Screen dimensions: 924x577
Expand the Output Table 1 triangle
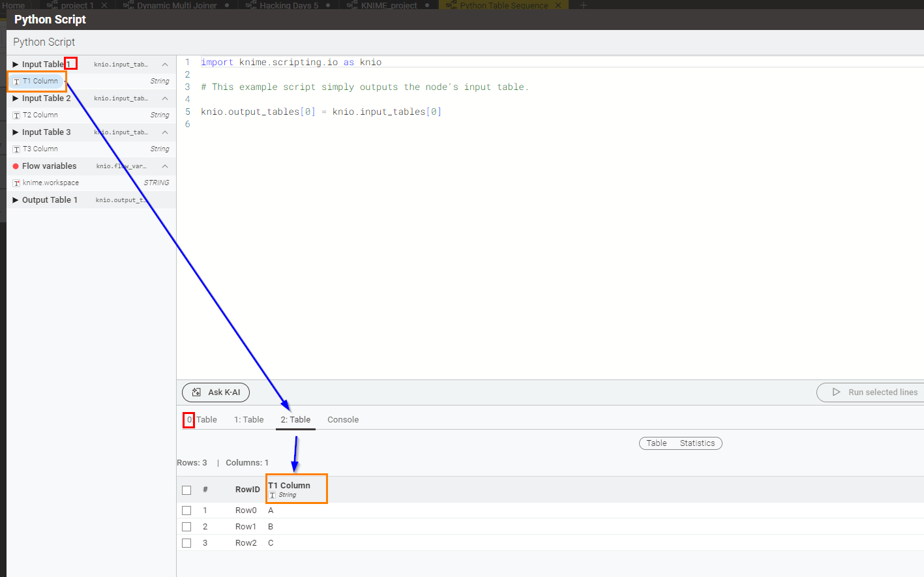coord(16,200)
